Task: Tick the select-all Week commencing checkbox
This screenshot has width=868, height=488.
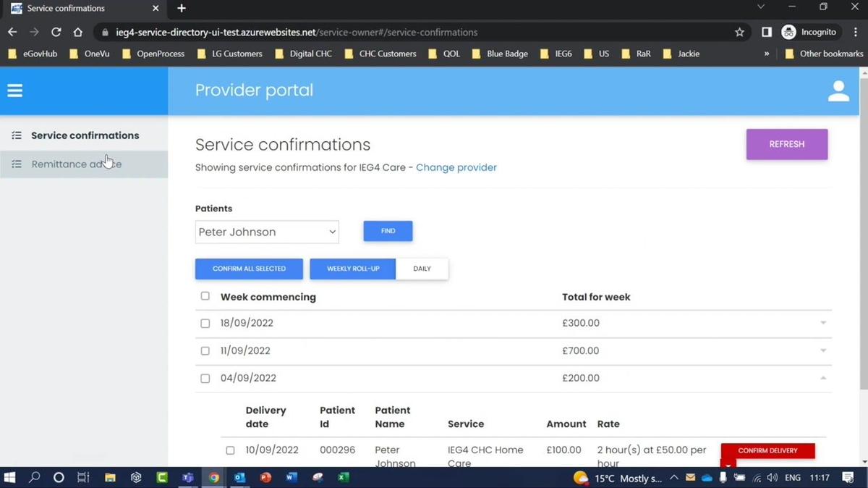Action: click(205, 295)
